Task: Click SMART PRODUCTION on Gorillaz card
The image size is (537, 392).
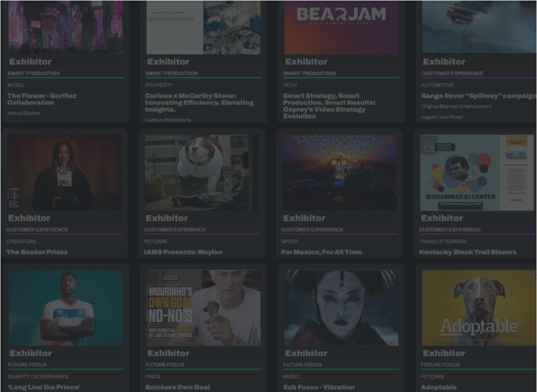Action: click(34, 73)
